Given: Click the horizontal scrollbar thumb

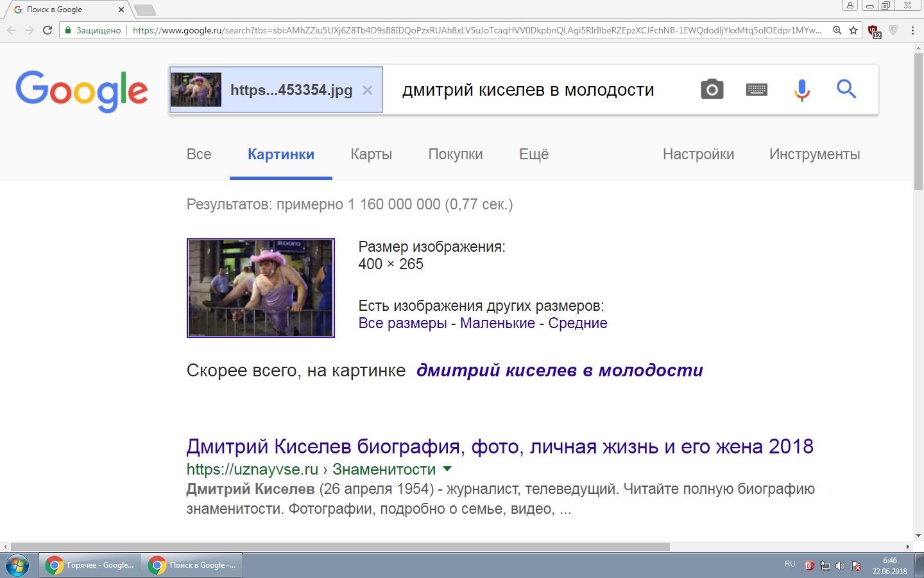Looking at the screenshot, I should (x=340, y=547).
